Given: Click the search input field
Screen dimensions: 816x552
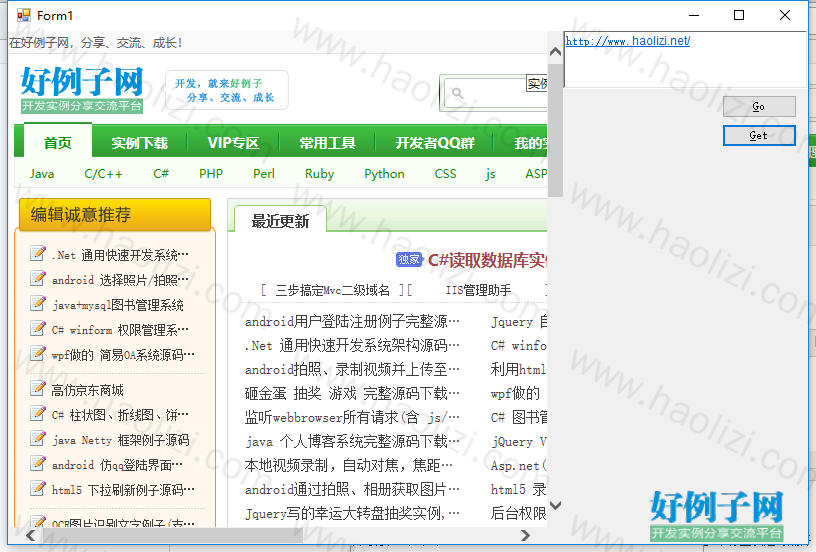Looking at the screenshot, I should 494,93.
